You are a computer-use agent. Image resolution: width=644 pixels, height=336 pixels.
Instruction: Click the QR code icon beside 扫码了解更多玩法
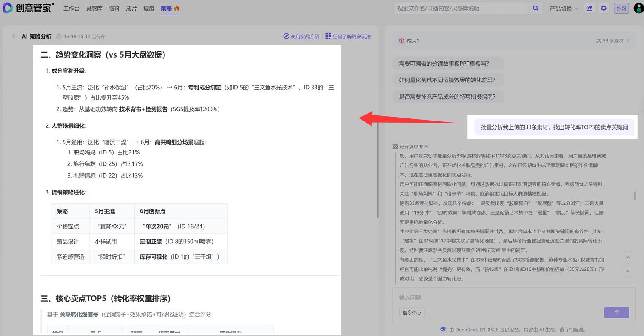coord(328,36)
